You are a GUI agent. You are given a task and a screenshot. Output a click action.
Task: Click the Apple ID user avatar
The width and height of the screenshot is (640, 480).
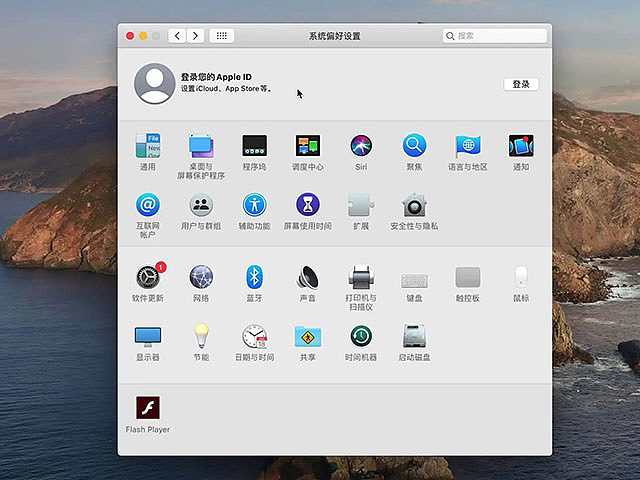pos(155,83)
